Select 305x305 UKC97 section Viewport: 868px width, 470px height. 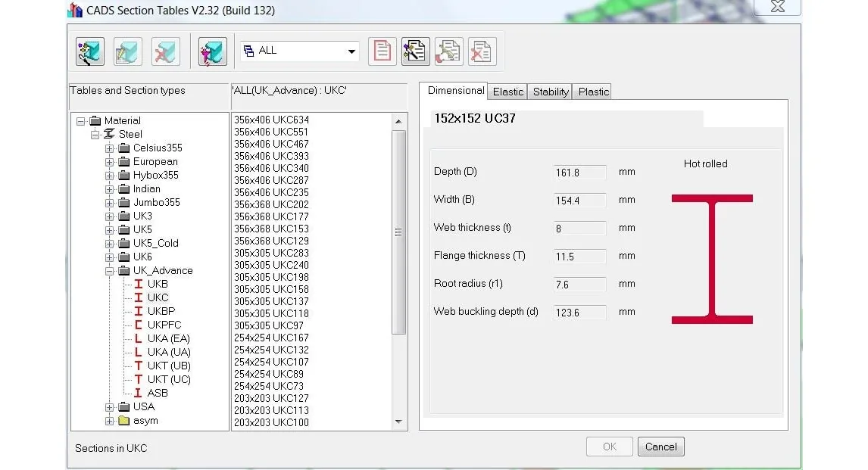[x=268, y=325]
